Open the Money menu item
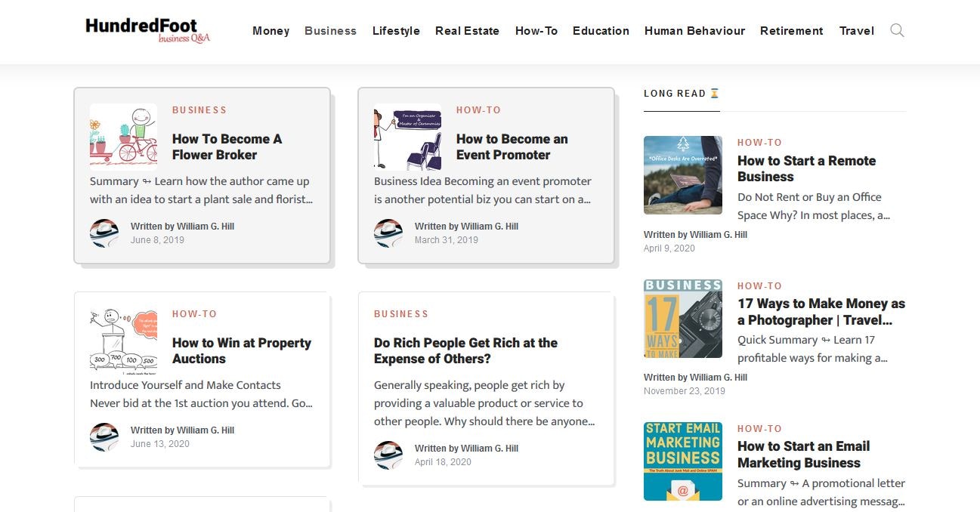The image size is (980, 512). coord(271,31)
